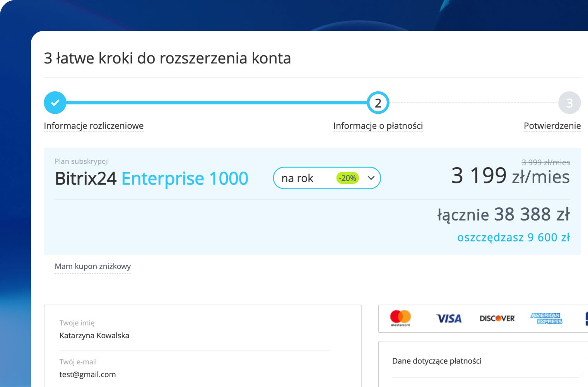Click the 3 199 zł/mies price
This screenshot has height=387, width=588.
point(510,176)
